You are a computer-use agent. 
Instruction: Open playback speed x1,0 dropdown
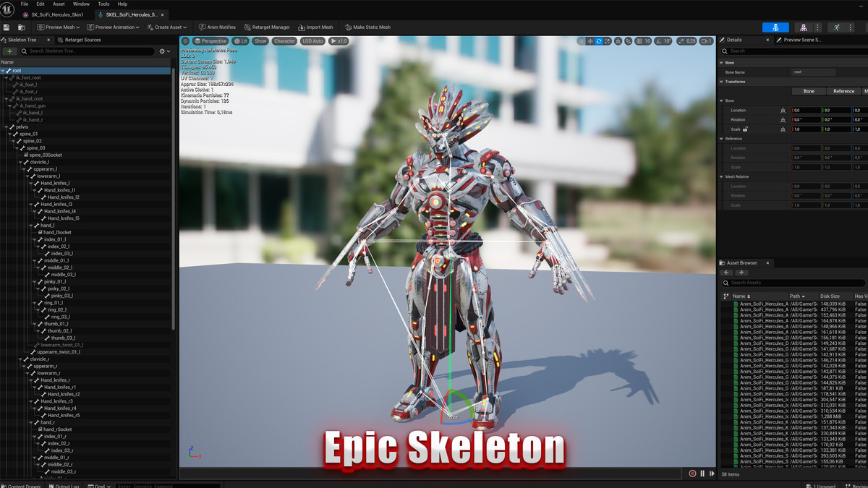339,41
